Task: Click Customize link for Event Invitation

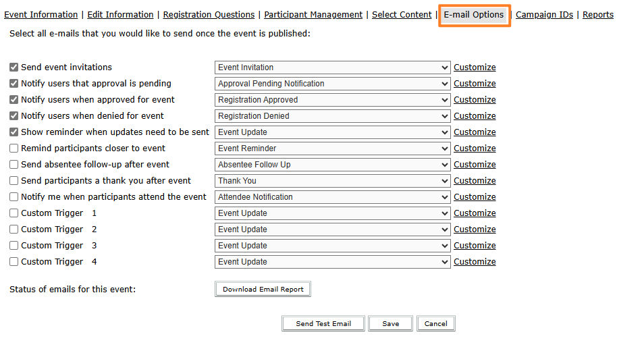Action: click(x=475, y=67)
